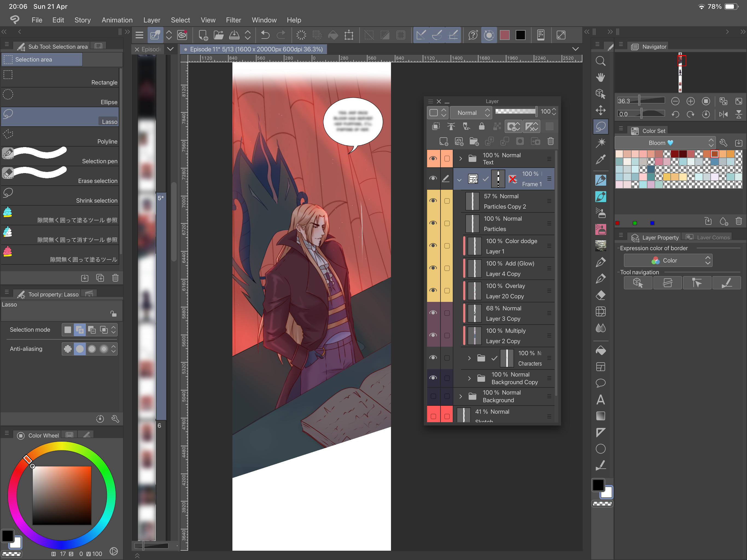Open the Filter menu
The image size is (747, 560).
233,20
